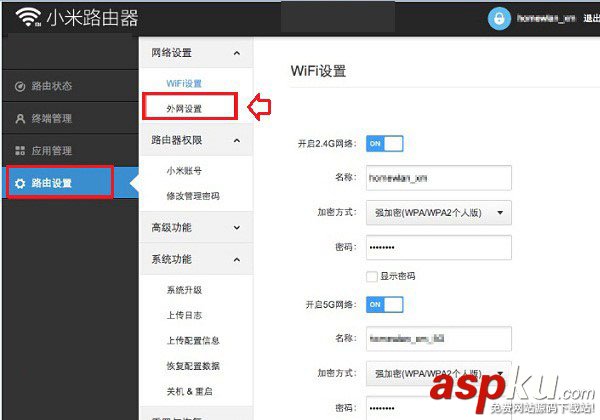Open the 系统升级 submenu item
Image resolution: width=600 pixels, height=420 pixels.
pos(184,290)
